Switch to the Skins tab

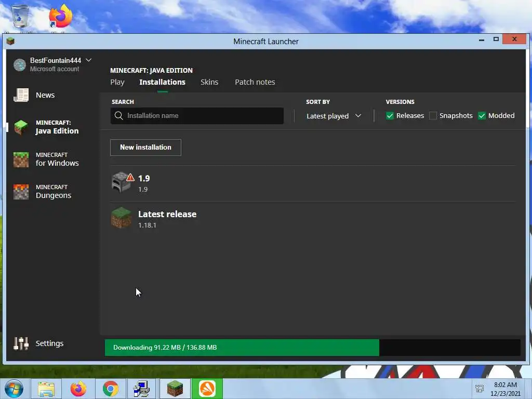(209, 82)
